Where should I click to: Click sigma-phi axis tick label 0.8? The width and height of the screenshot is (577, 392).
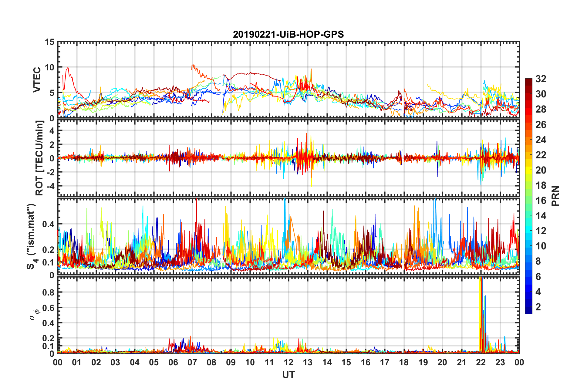coord(48,292)
